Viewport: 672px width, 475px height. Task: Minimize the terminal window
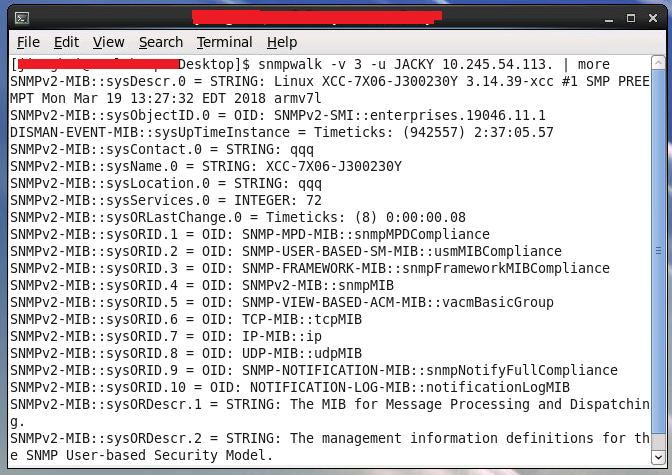(x=609, y=18)
